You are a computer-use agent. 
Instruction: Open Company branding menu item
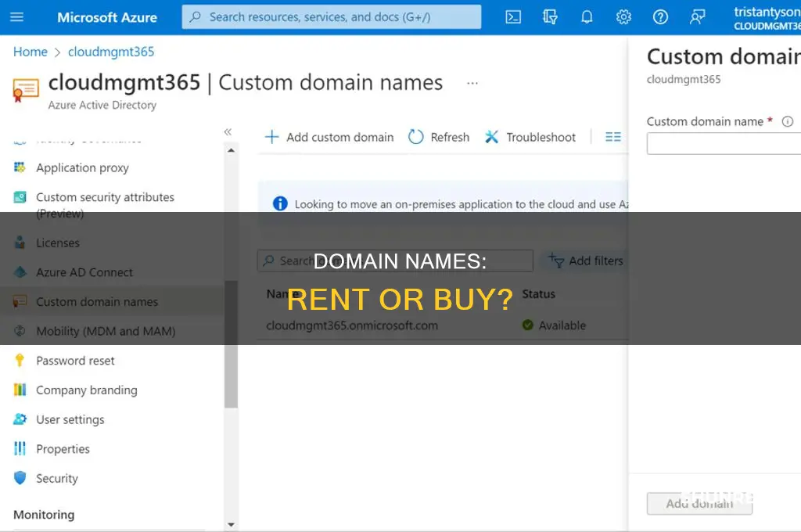(x=87, y=390)
